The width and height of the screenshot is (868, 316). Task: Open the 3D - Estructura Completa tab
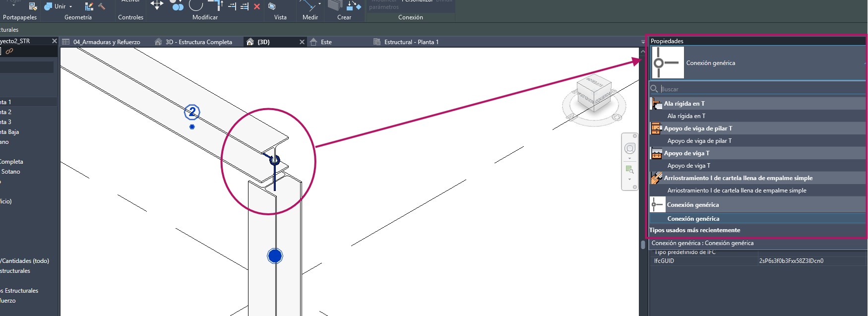tap(198, 42)
